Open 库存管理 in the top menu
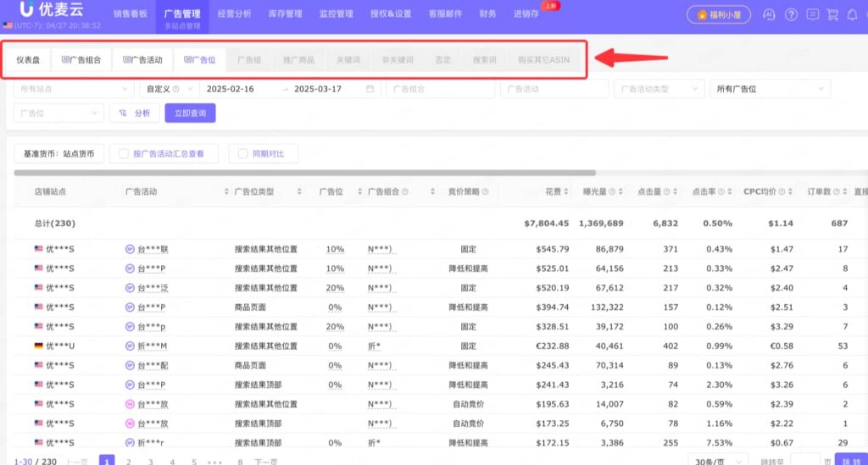Image resolution: width=868 pixels, height=465 pixels. [285, 14]
